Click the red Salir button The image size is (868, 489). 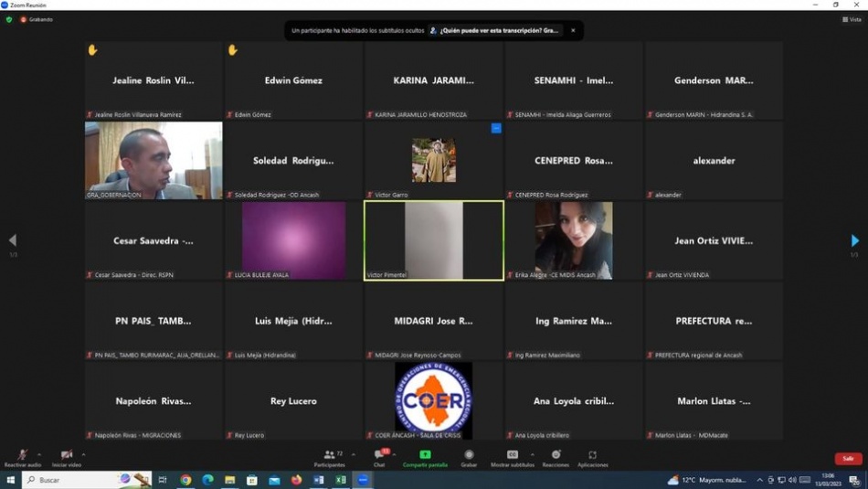tap(848, 459)
